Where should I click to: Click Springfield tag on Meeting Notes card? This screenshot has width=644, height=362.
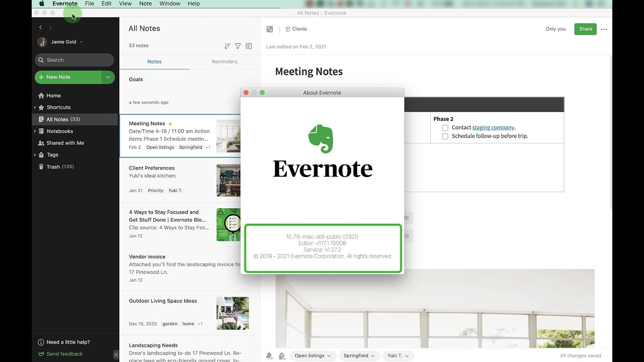(191, 147)
